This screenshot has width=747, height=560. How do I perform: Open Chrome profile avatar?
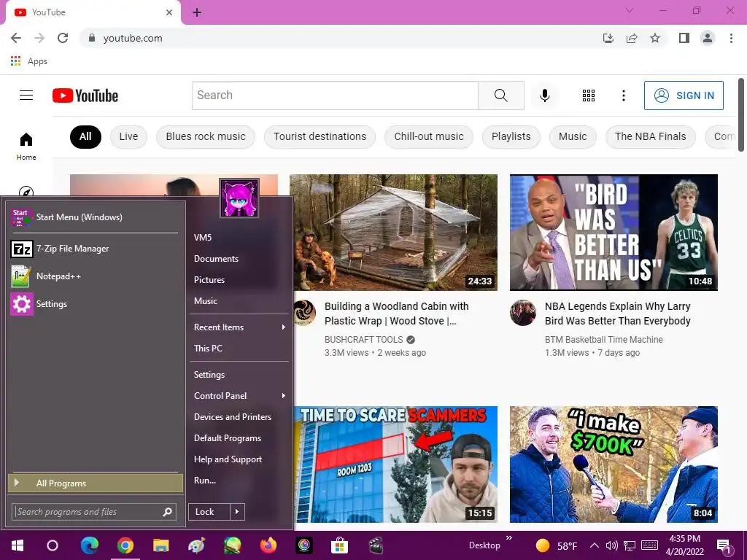[708, 38]
